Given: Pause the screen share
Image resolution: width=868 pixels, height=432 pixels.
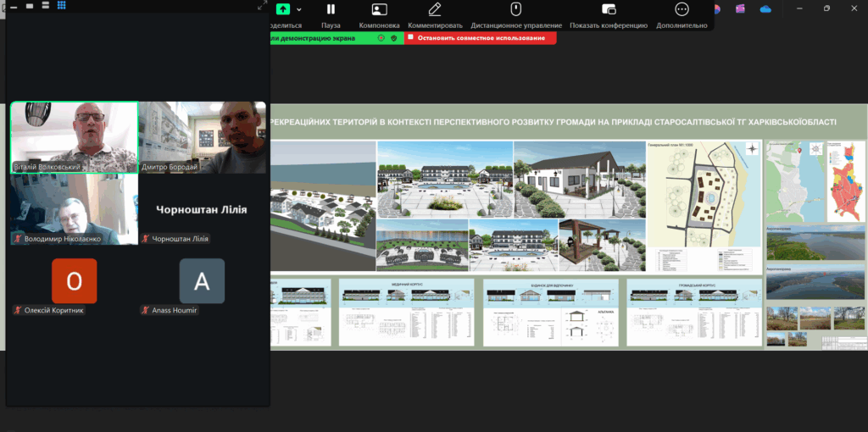Looking at the screenshot, I should coord(331,9).
